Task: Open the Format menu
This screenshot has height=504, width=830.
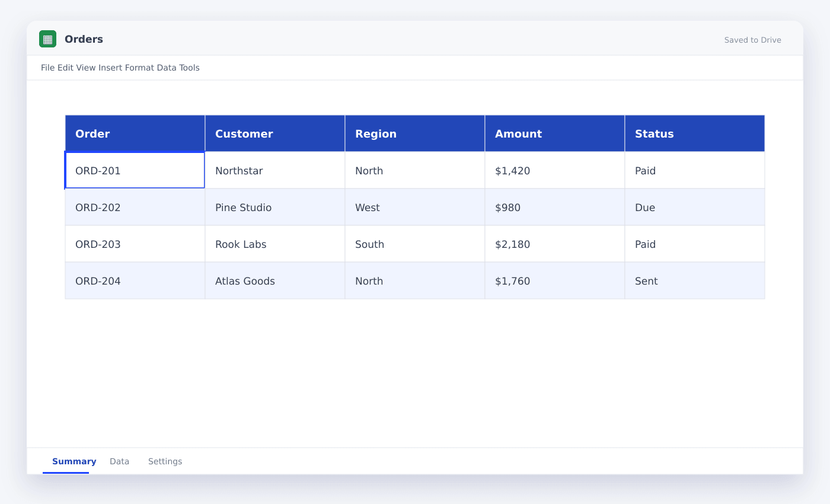Action: pyautogui.click(x=139, y=68)
